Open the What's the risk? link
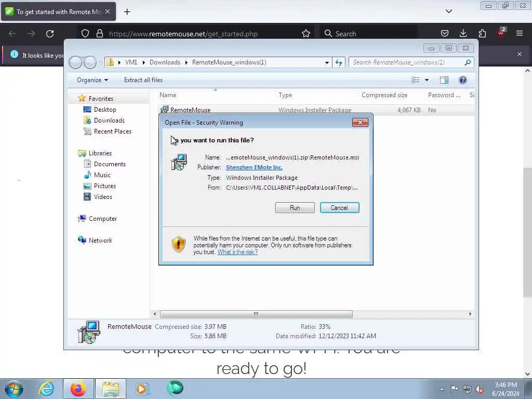Screen dimensions: 532x399 click(237, 252)
